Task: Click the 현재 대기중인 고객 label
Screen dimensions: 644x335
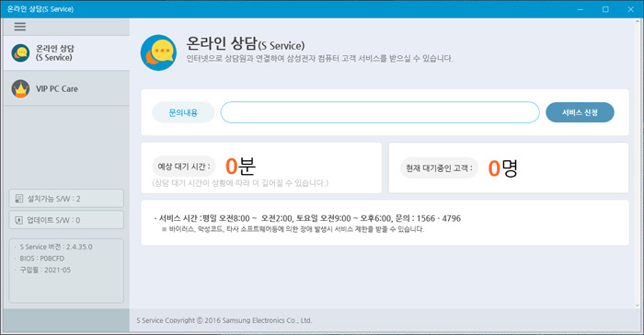Action: pos(439,168)
